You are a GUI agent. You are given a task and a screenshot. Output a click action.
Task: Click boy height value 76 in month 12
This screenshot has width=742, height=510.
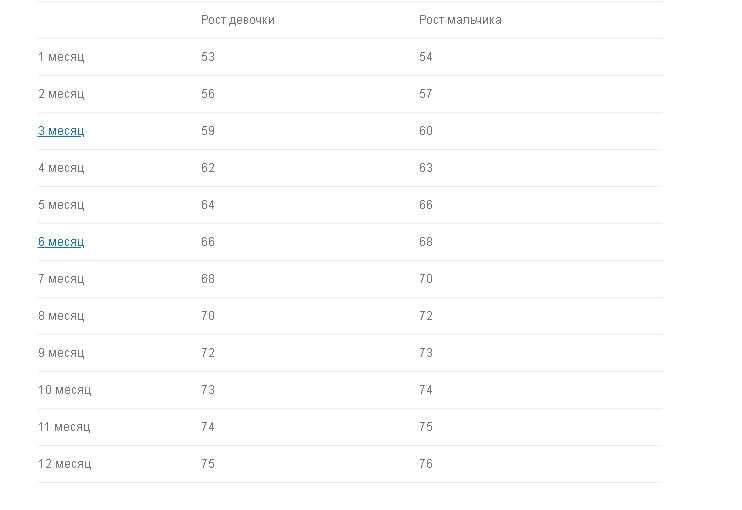[x=426, y=464]
